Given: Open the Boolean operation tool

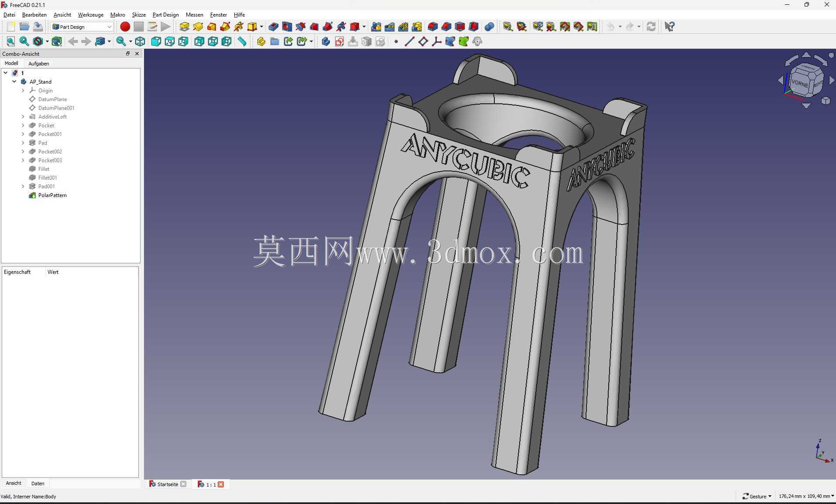Looking at the screenshot, I should [489, 27].
